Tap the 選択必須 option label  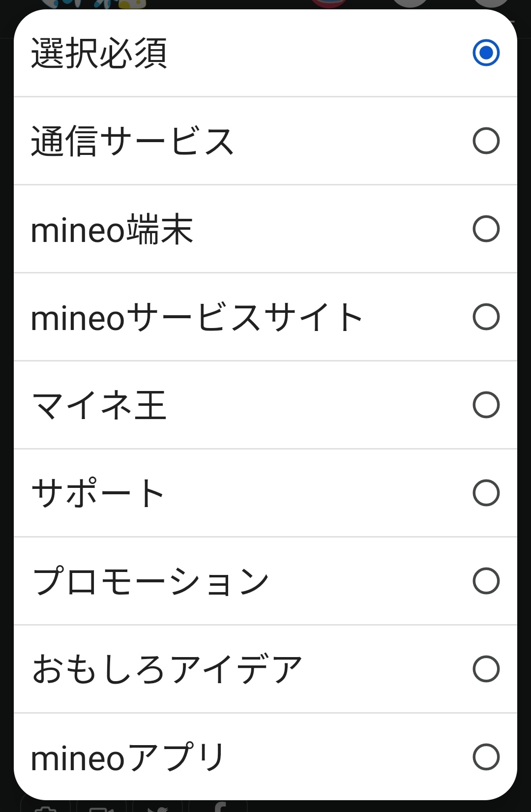click(99, 53)
